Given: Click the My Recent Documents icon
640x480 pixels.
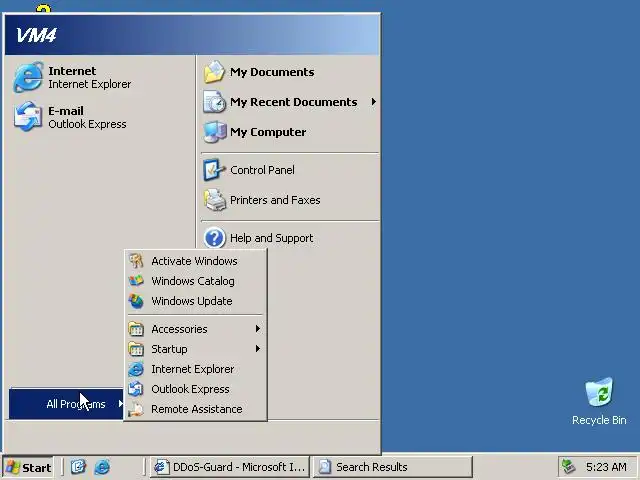Looking at the screenshot, I should coord(214,102).
